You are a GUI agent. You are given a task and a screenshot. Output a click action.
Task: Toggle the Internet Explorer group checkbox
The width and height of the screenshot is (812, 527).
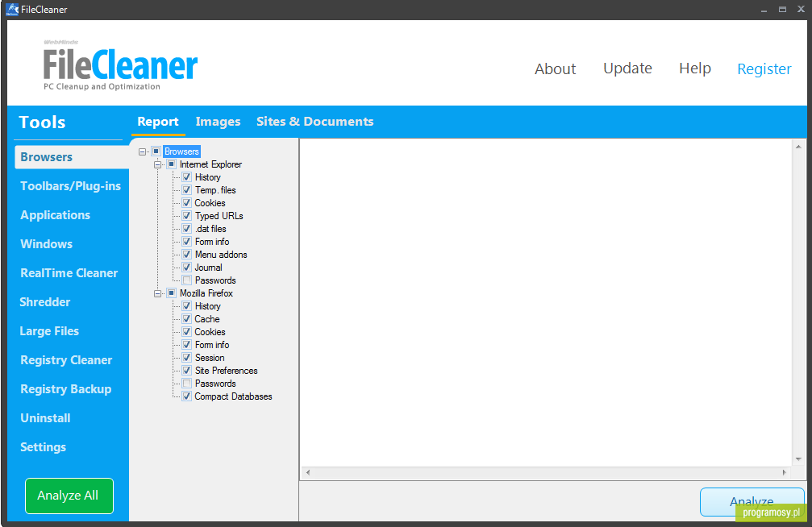(x=172, y=164)
